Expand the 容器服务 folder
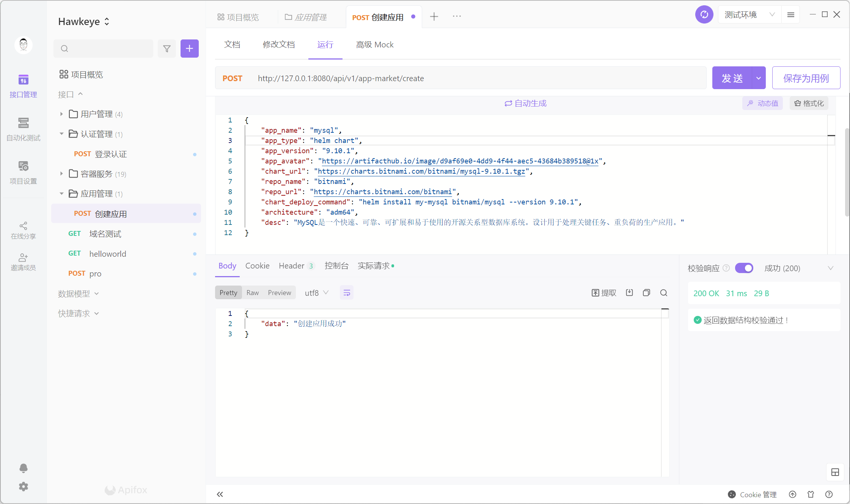 click(x=61, y=174)
